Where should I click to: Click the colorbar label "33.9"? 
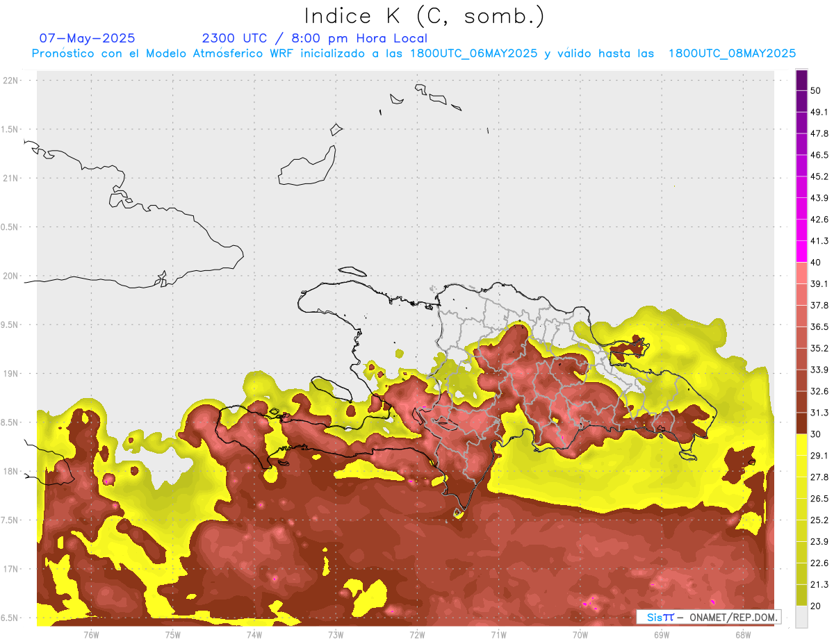click(x=819, y=370)
